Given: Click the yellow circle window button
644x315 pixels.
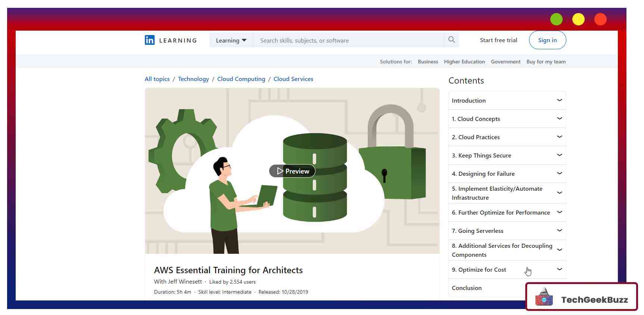Looking at the screenshot, I should point(578,19).
